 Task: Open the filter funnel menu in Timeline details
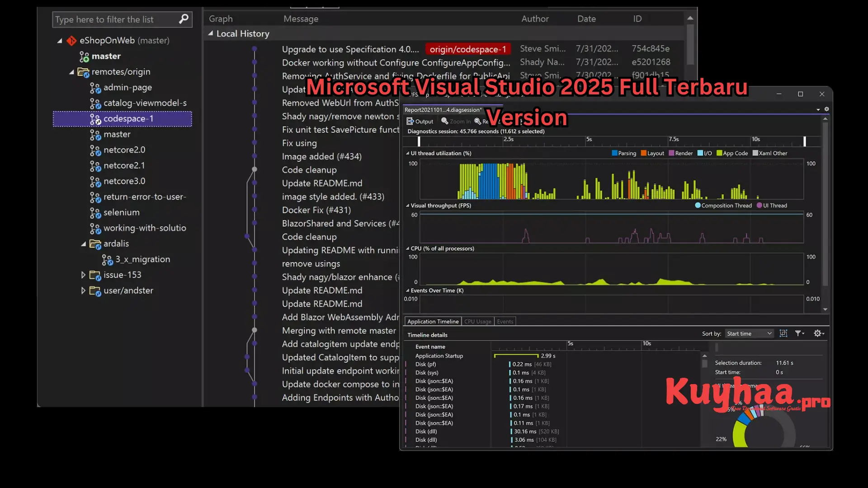[x=800, y=333]
